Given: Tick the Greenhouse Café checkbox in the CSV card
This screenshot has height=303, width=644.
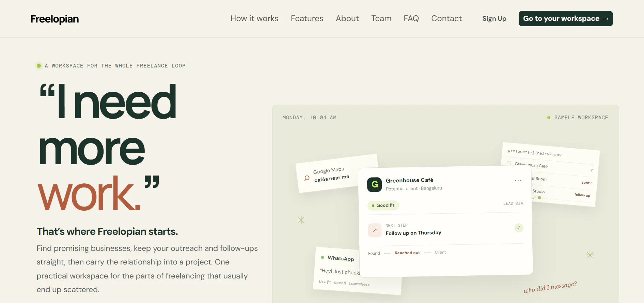Looking at the screenshot, I should click(509, 163).
